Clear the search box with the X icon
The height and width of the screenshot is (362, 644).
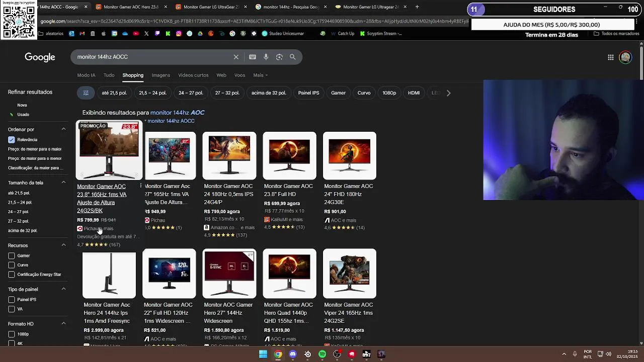(x=236, y=57)
